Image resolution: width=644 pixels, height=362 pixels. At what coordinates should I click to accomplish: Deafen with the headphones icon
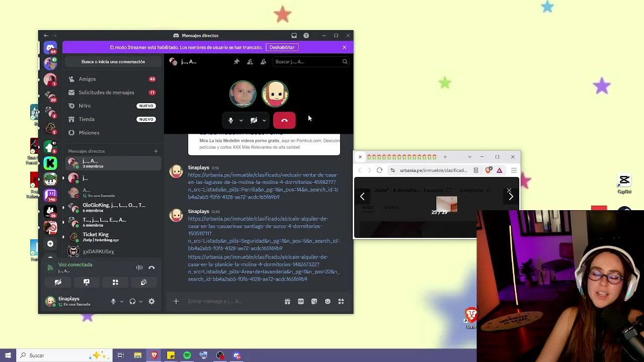pos(132,302)
